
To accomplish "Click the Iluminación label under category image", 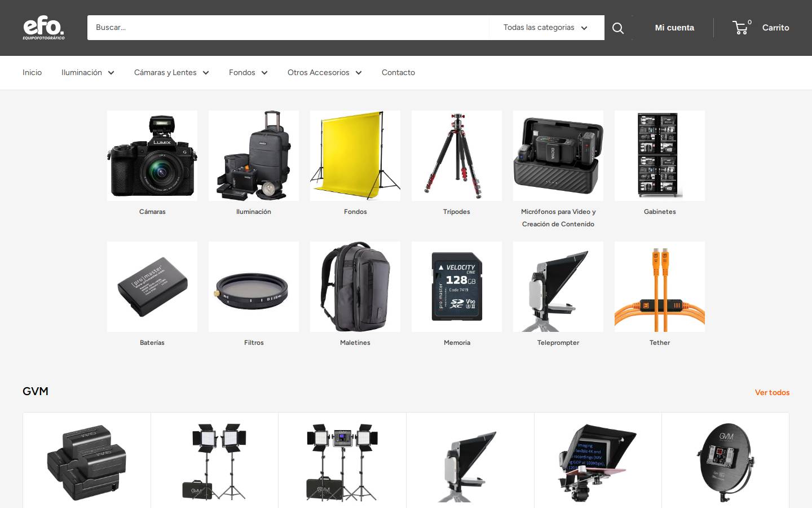I will 254,212.
